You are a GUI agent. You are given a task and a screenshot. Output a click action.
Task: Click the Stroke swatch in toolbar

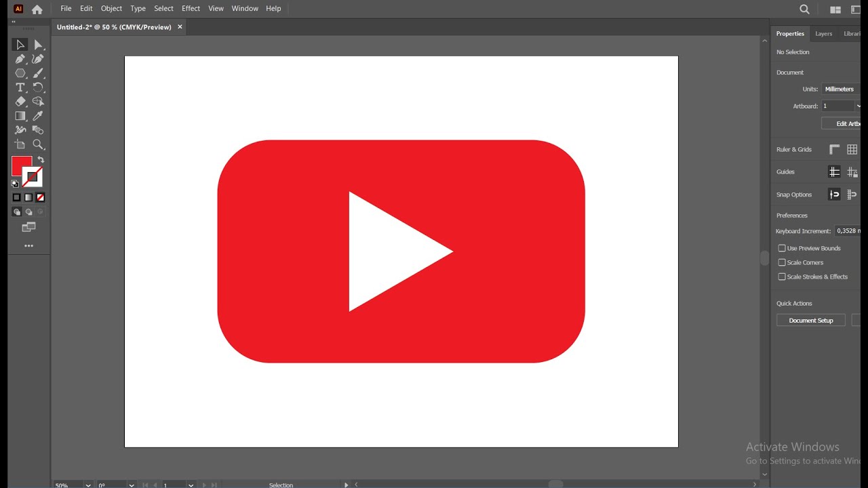pos(33,178)
